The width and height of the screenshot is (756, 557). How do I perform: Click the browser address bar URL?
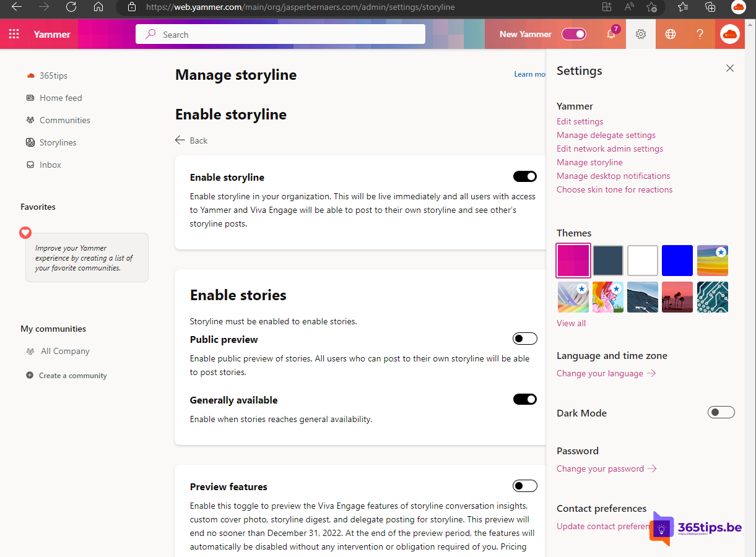300,7
